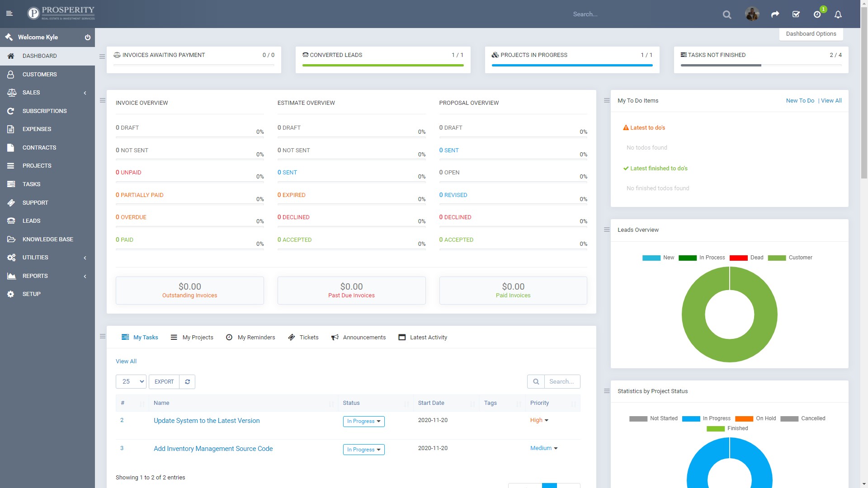Click the top search magnifier icon
This screenshot has width=868, height=488.
pos(726,14)
